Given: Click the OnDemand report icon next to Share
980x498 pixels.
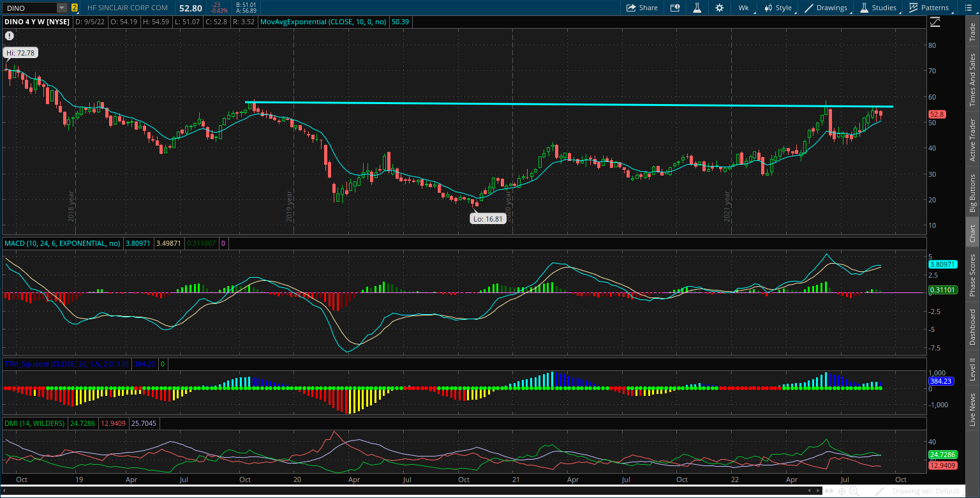Looking at the screenshot, I should tap(676, 8).
